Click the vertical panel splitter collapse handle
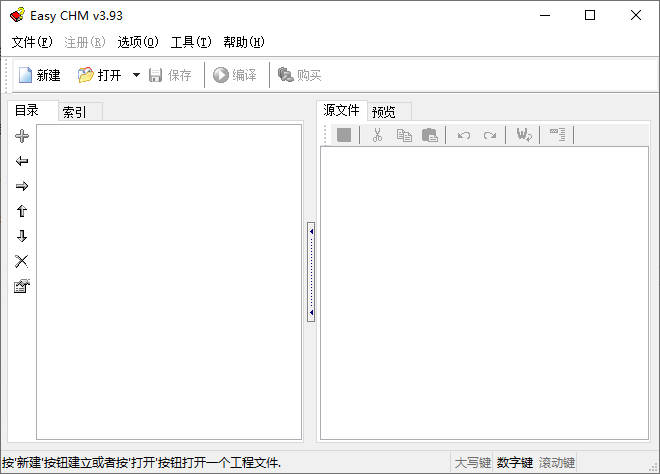The width and height of the screenshot is (660, 474). coord(311,272)
